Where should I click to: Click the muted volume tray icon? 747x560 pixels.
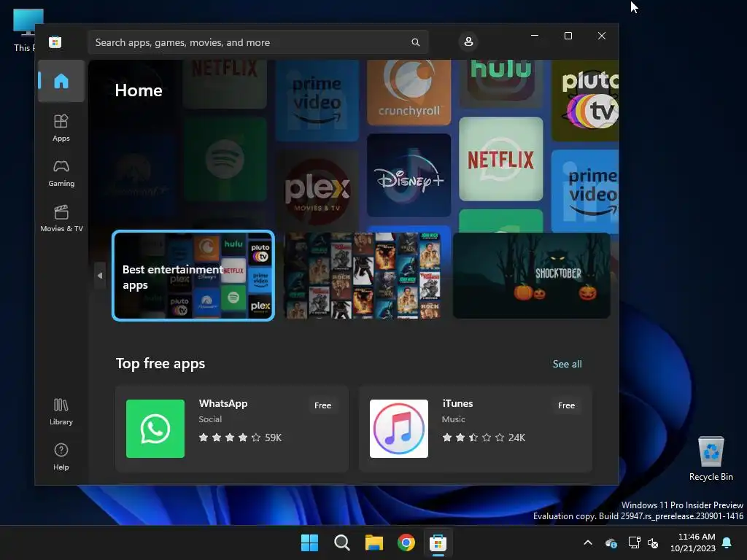(x=653, y=542)
